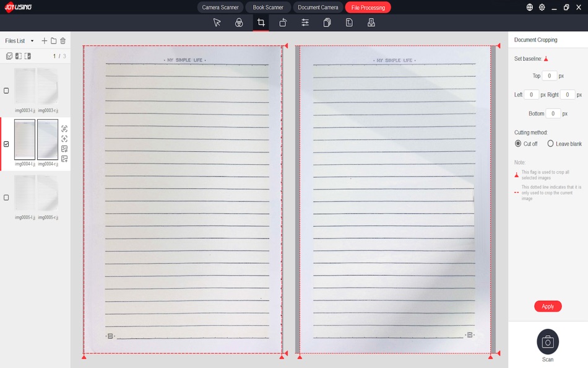This screenshot has width=588, height=368.
Task: Switch to the Document Camera tab
Action: tap(318, 7)
